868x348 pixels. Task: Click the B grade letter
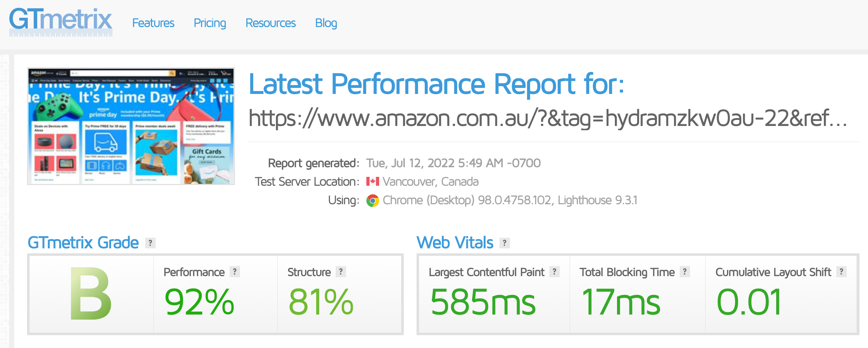coord(91,294)
